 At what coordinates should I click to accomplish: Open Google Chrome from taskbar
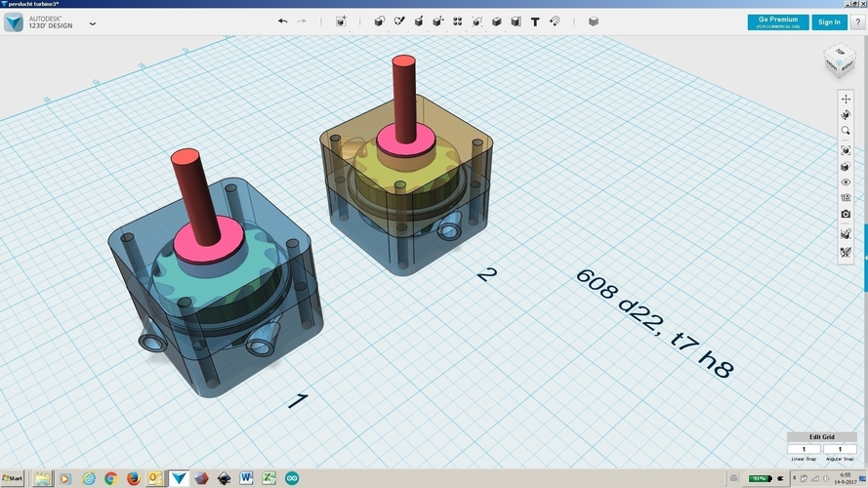pyautogui.click(x=110, y=478)
